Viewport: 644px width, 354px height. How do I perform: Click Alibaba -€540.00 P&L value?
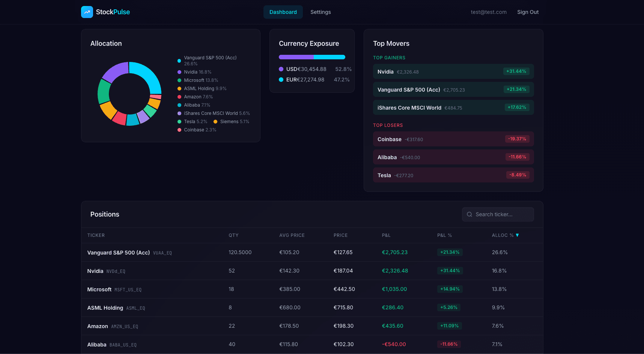click(394, 344)
